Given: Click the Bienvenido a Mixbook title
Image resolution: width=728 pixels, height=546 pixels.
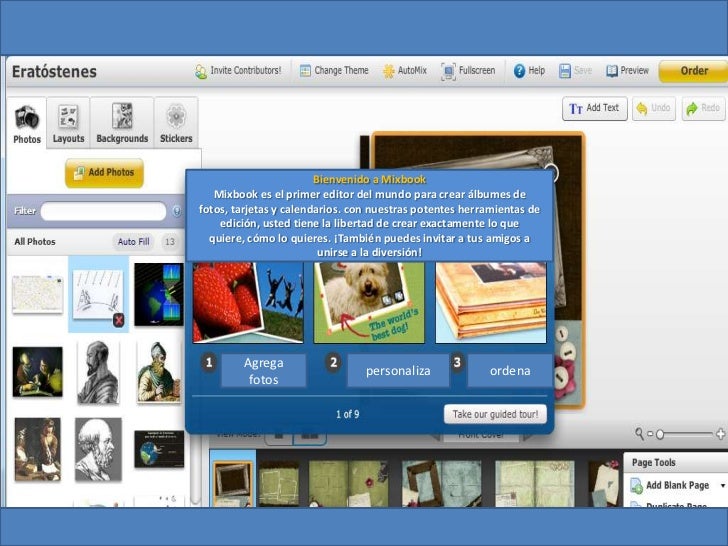Looking at the screenshot, I should 369,180.
